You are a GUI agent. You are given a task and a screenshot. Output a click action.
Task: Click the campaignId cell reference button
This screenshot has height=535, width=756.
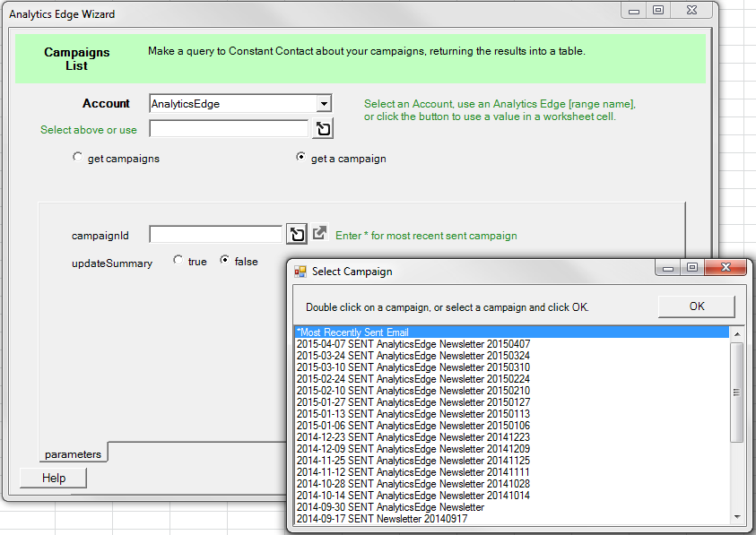click(x=297, y=235)
